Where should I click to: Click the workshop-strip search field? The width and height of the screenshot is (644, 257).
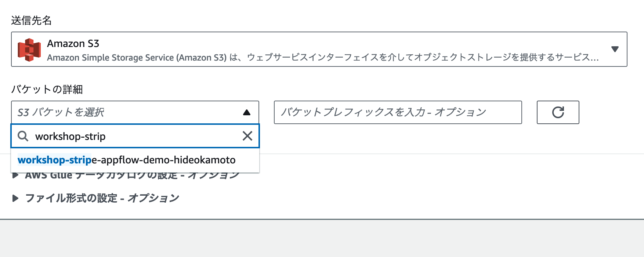tap(136, 136)
